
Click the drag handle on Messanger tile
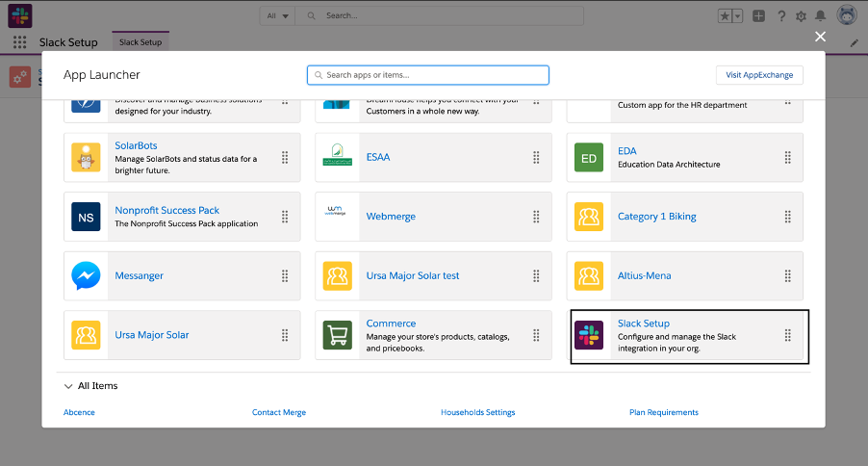(285, 276)
